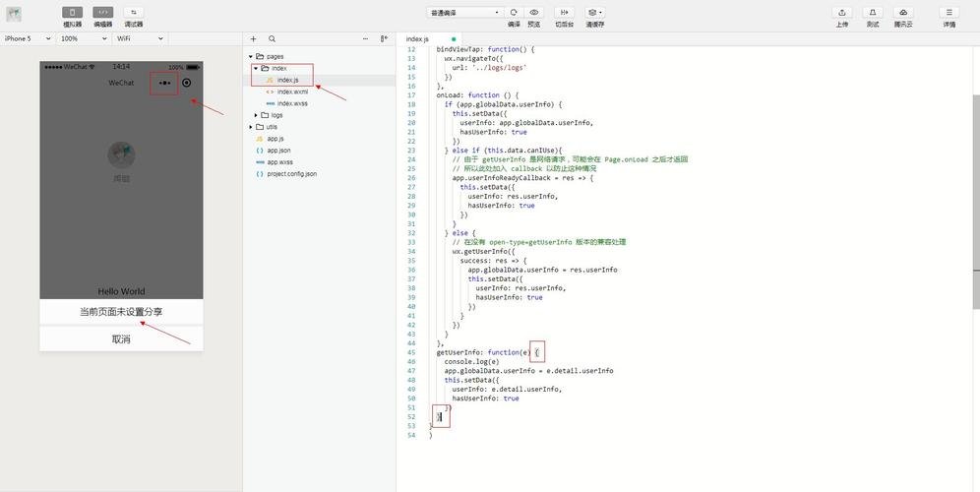Viewport: 980px width, 492px height.
Task: Toggle the debugger (调试器) panel button
Action: point(133,13)
